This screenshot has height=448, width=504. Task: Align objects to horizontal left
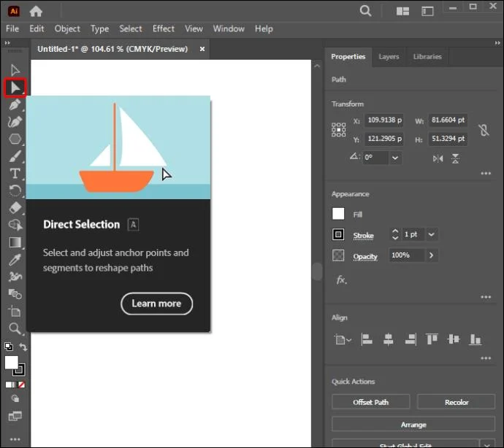point(367,339)
